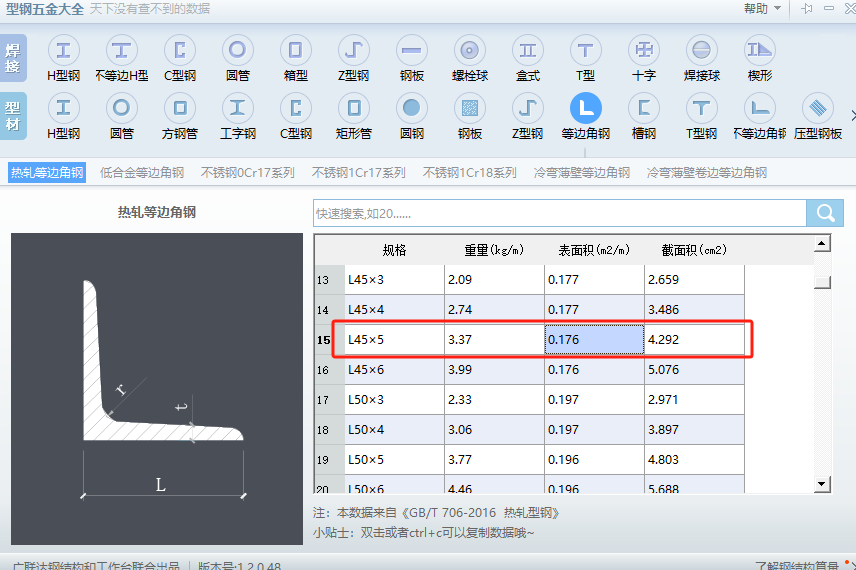Focus the 快速搜索 input field
This screenshot has height=570, width=856.
pyautogui.click(x=560, y=213)
